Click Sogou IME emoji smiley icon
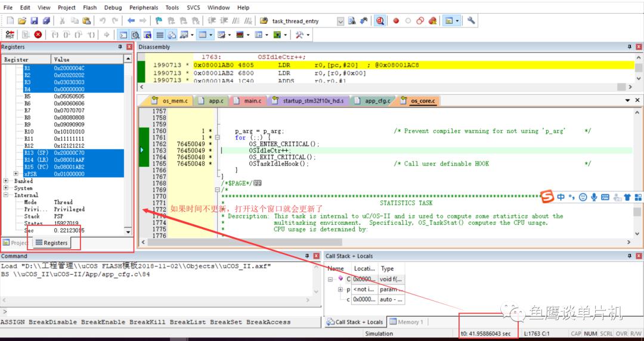644x341 pixels. (x=583, y=197)
